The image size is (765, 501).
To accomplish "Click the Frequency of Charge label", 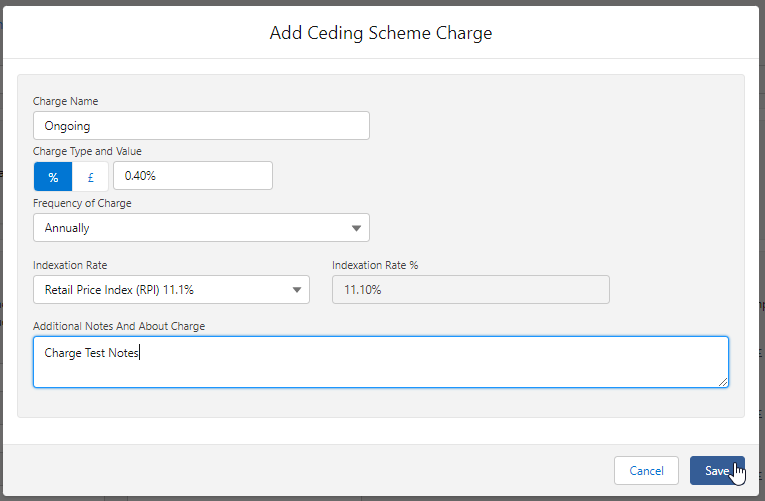I will point(82,203).
